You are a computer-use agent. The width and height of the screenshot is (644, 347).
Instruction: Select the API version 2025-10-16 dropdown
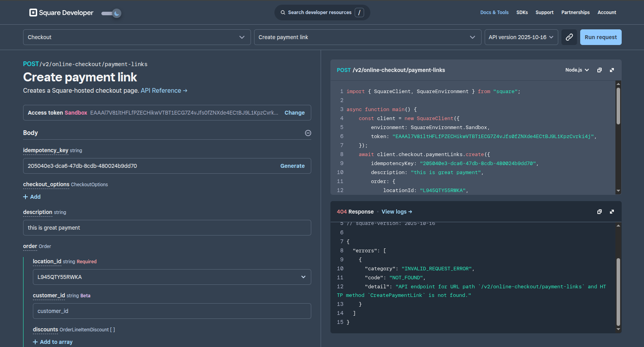pyautogui.click(x=521, y=37)
